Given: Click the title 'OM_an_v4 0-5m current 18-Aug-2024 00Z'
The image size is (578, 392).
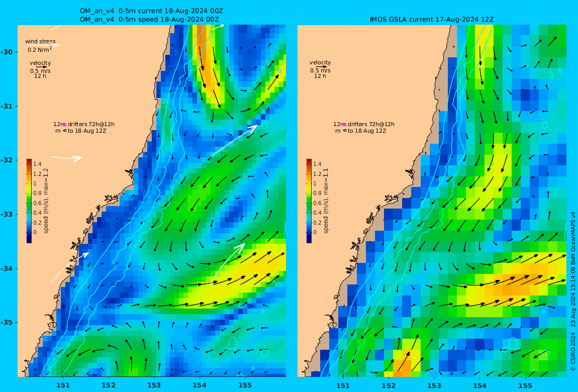Looking at the screenshot, I should click(151, 11).
